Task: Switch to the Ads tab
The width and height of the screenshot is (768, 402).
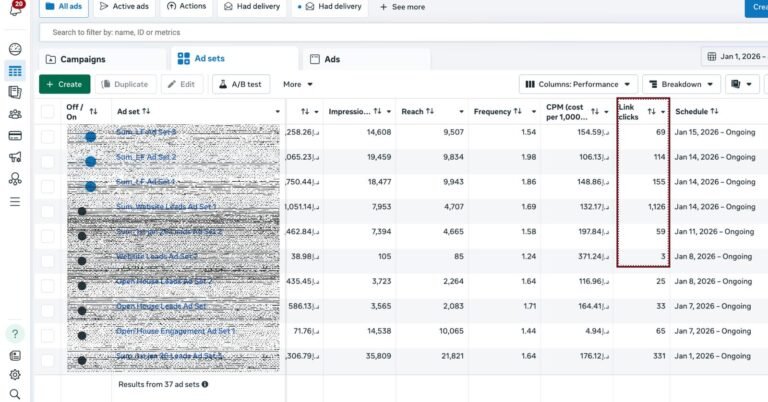Action: 332,59
